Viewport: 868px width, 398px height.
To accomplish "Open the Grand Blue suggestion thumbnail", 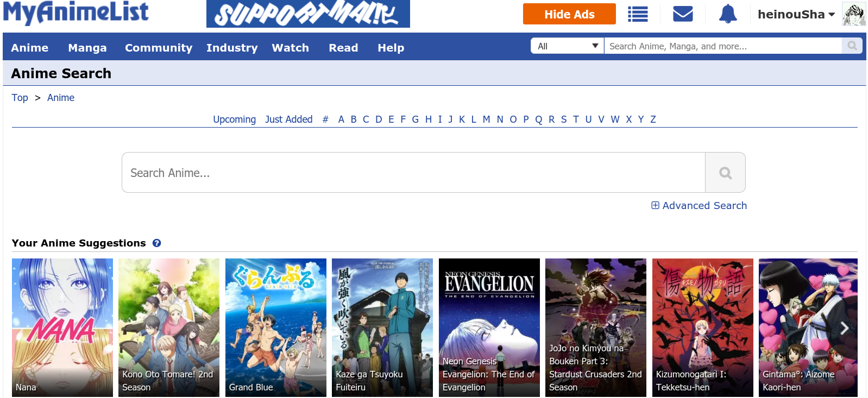I will [x=276, y=327].
